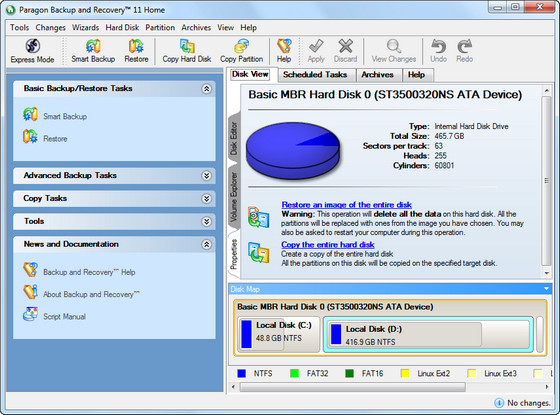Screen dimensions: 560x415
Task: Click 'Copy the entire hard disk' link
Action: click(x=328, y=245)
